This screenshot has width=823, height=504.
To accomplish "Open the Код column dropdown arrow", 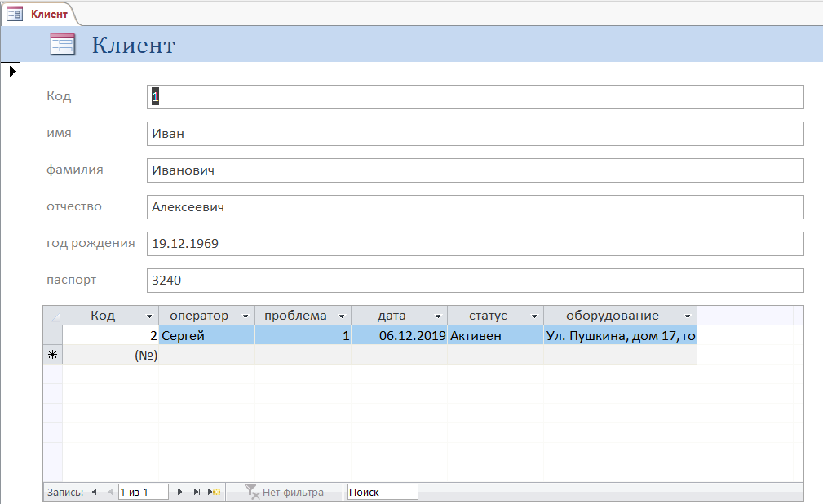I will pos(149,316).
